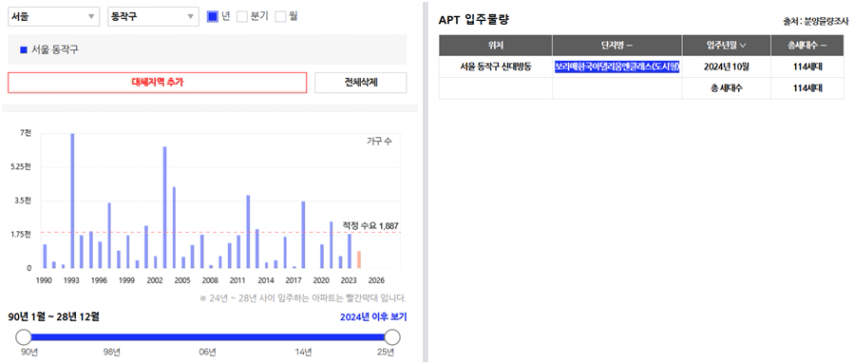Open the 서울 city dropdown
Image resolution: width=854 pixels, height=364 pixels.
(53, 17)
